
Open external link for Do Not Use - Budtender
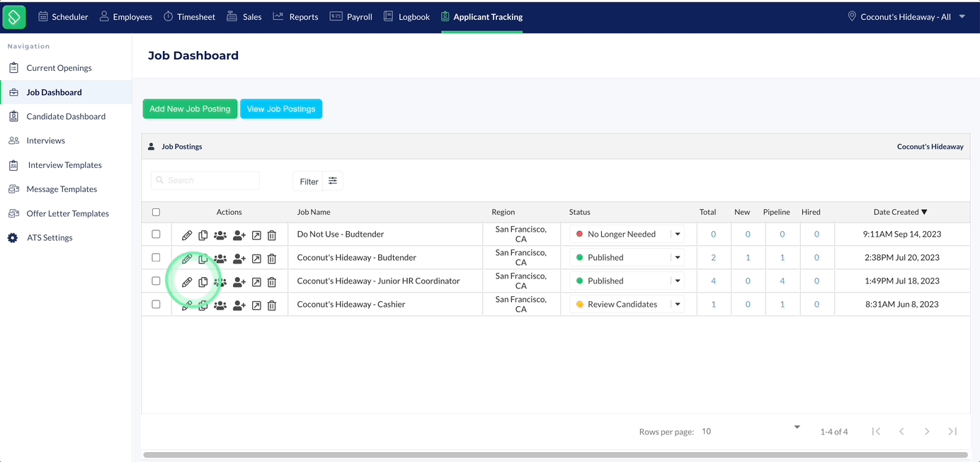click(256, 235)
